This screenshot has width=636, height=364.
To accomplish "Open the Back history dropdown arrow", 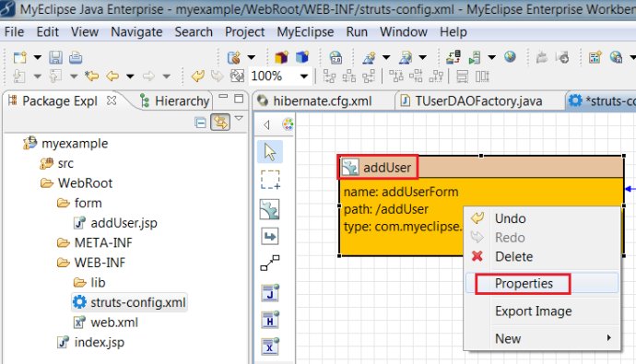I will 130,76.
